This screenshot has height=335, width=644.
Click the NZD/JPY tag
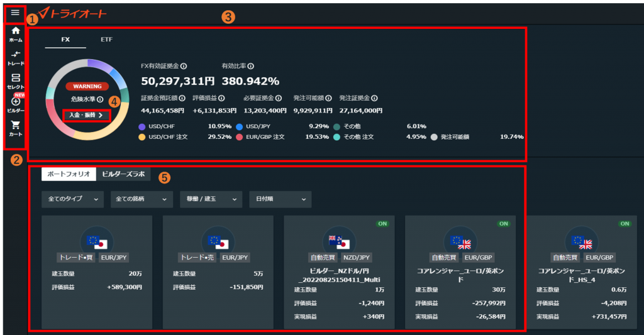[357, 258]
